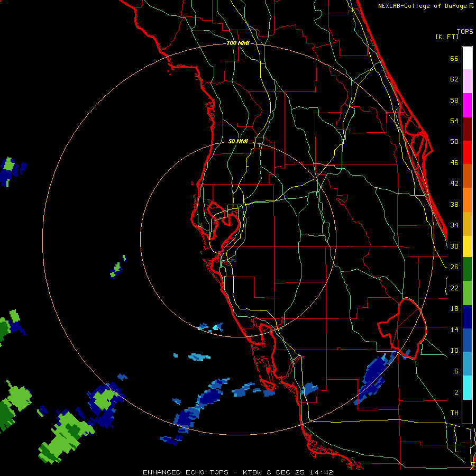Viewport: 476px width, 476px height.
Task: Click the legend value '2'
Action: pos(456,392)
